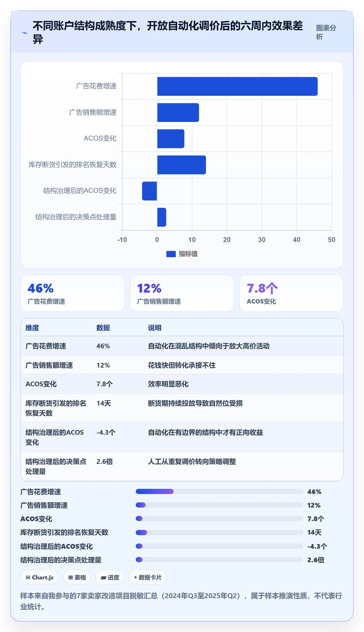Select table cell 自动化在混乱结构中倾向于放大高价活动
The height and width of the screenshot is (632, 364).
[x=209, y=346]
